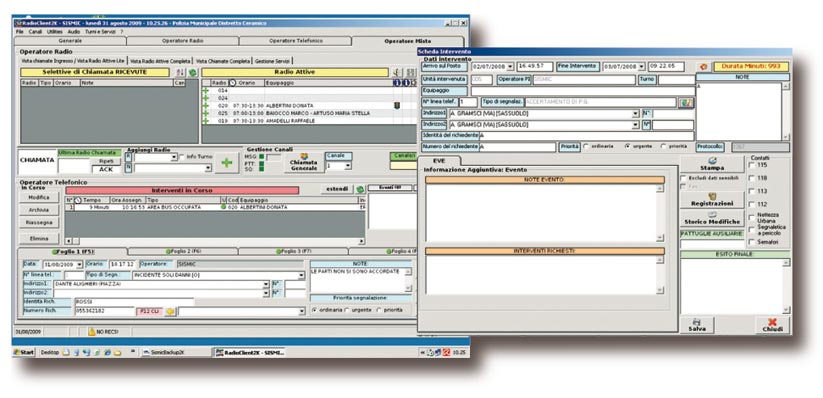Click the green plus add radio button

[226, 163]
